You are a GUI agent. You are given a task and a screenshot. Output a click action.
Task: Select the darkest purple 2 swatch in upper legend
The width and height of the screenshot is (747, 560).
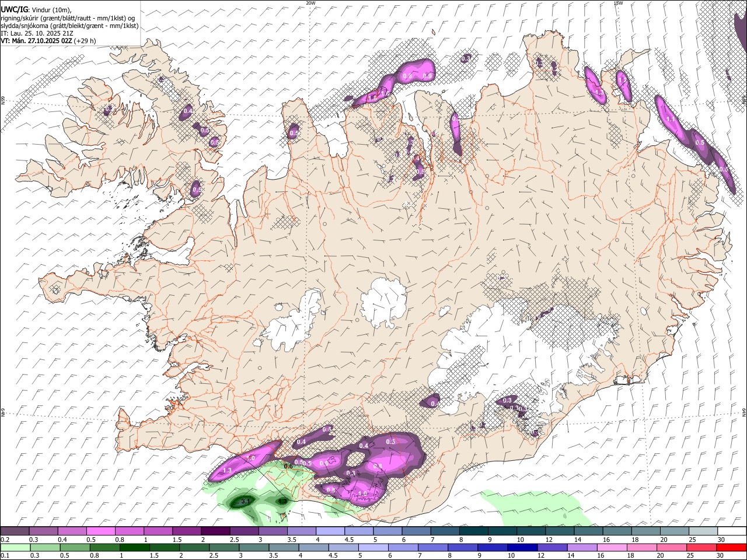[x=215, y=531]
